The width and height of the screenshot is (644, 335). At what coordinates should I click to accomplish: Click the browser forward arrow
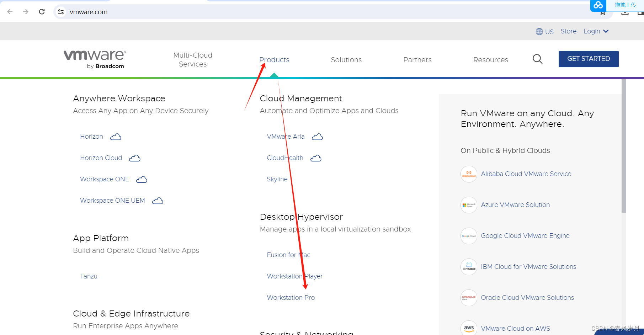(x=26, y=12)
